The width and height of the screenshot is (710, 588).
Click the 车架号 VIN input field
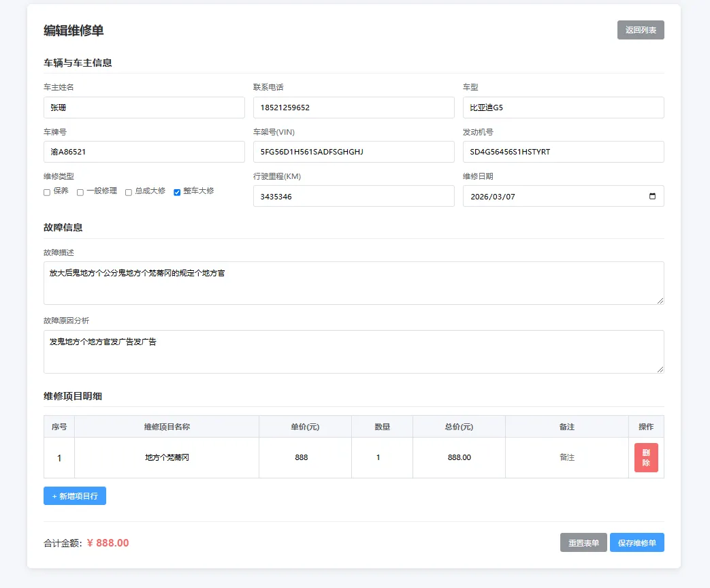353,151
